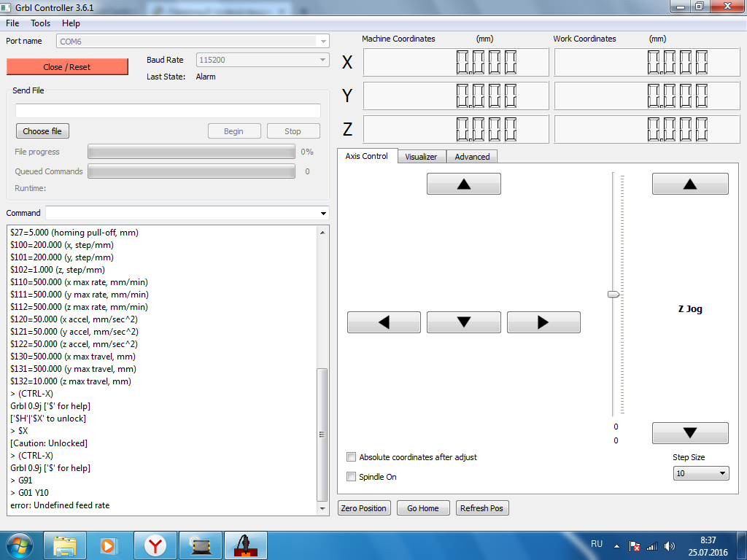Viewport: 747px width, 560px height.
Task: Switch to Axis Control tab
Action: 367,156
